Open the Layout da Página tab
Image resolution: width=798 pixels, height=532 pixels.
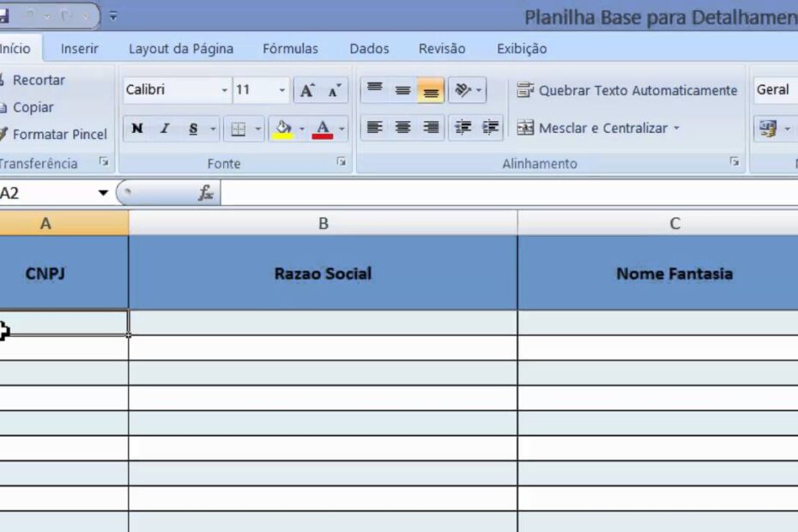(180, 49)
